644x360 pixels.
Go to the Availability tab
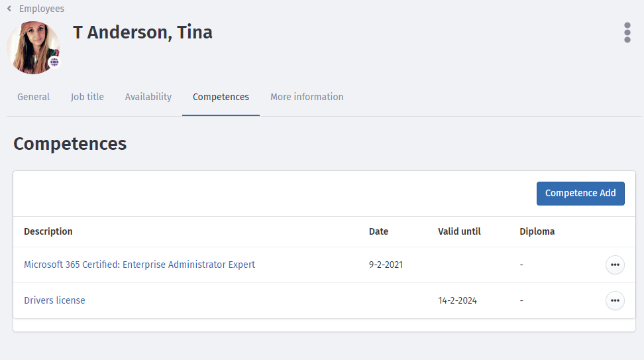[148, 97]
